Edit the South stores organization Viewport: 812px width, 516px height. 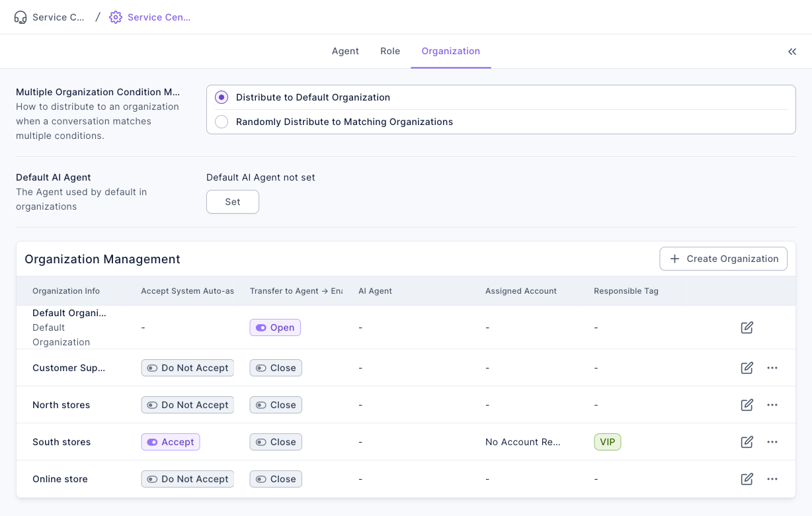747,442
